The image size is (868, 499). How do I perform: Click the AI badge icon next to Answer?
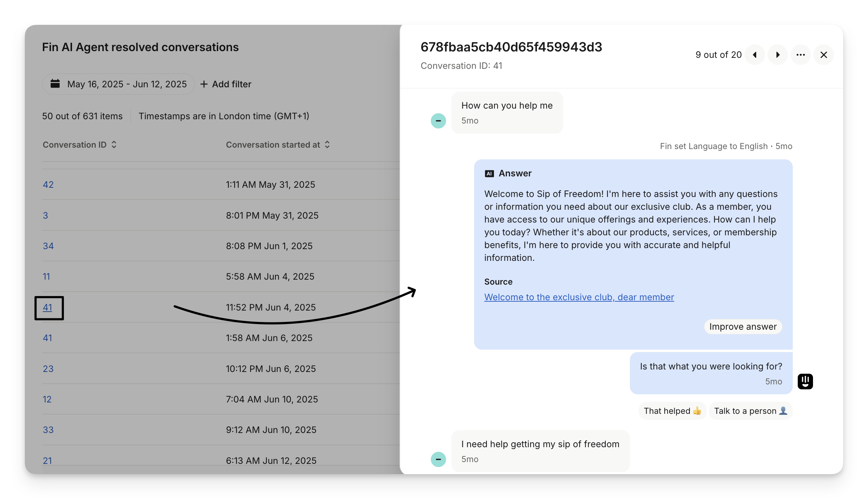tap(489, 174)
